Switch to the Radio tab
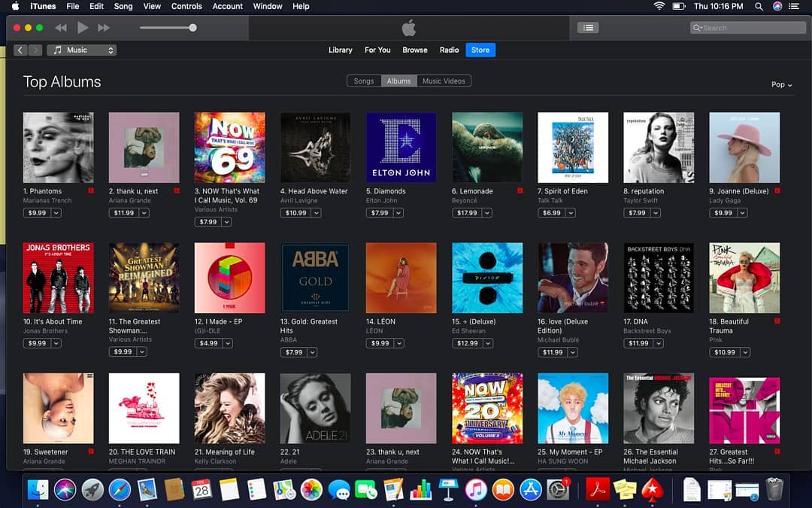The width and height of the screenshot is (812, 508). 449,50
